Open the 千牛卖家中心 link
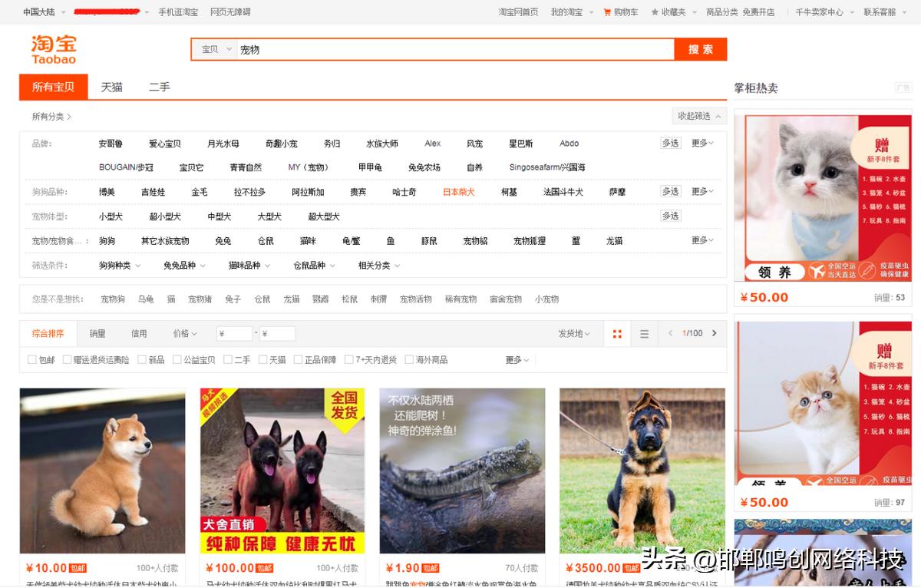The height and width of the screenshot is (588, 921). [x=819, y=12]
